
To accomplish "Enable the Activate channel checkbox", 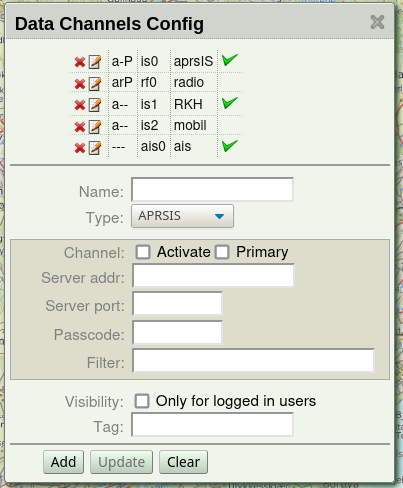I will (143, 252).
